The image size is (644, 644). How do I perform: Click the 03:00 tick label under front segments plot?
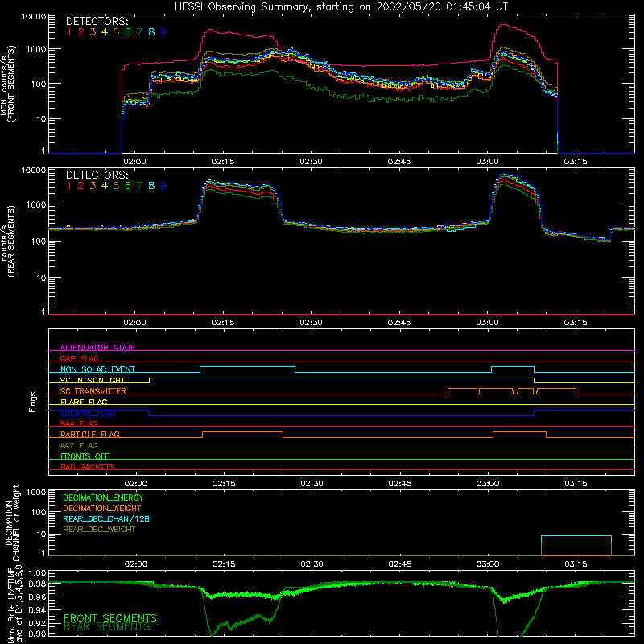[488, 162]
